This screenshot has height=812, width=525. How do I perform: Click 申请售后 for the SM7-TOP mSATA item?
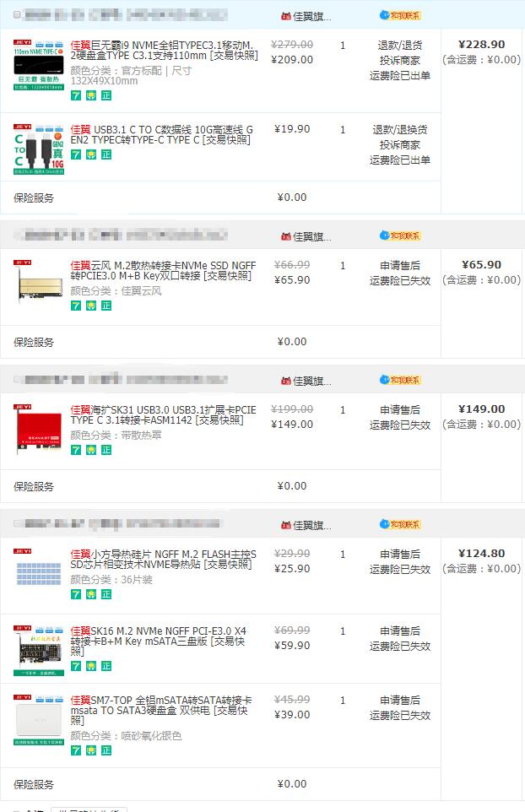pyautogui.click(x=400, y=701)
